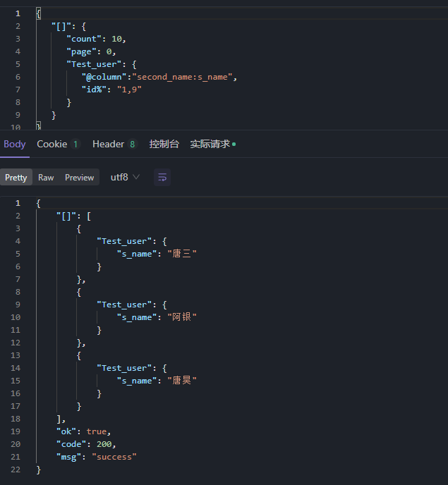The width and height of the screenshot is (448, 485).
Task: Toggle word wrap icon in response toolbar
Action: (162, 177)
